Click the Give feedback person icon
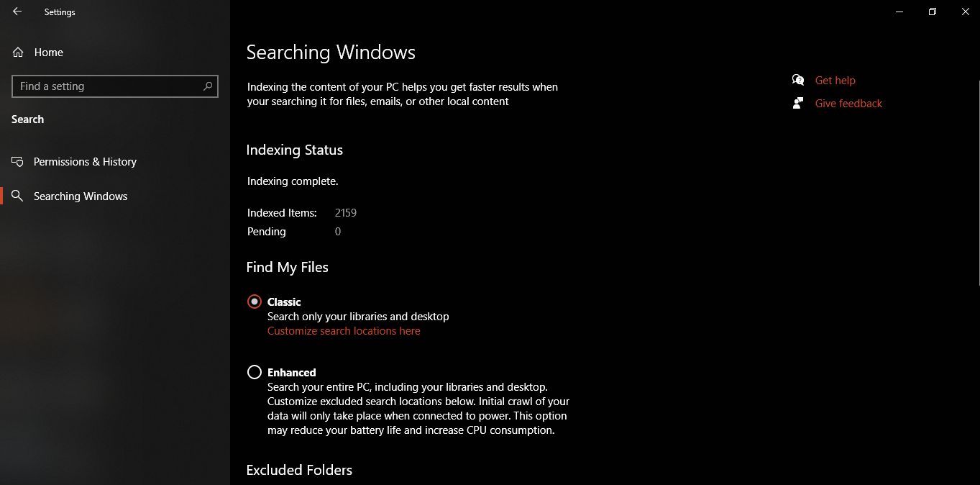The height and width of the screenshot is (485, 980). pyautogui.click(x=797, y=103)
